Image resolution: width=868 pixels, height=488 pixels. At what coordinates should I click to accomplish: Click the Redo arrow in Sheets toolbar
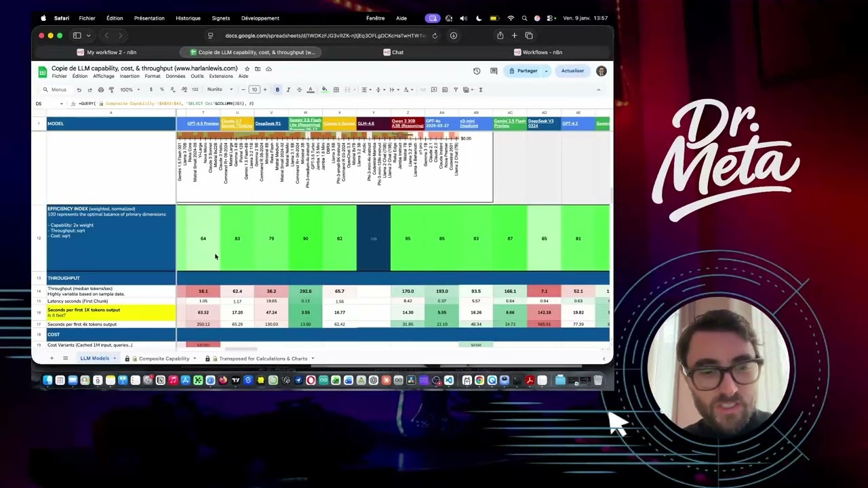point(90,89)
